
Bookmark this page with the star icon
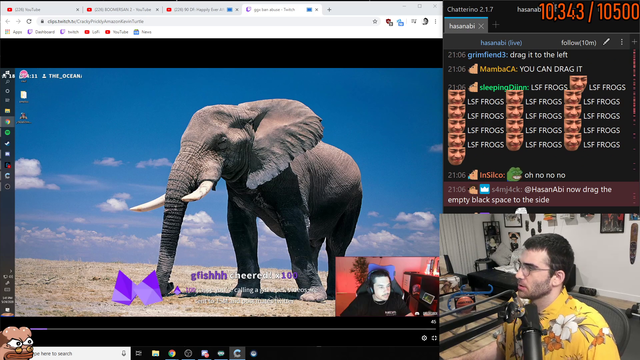[375, 21]
